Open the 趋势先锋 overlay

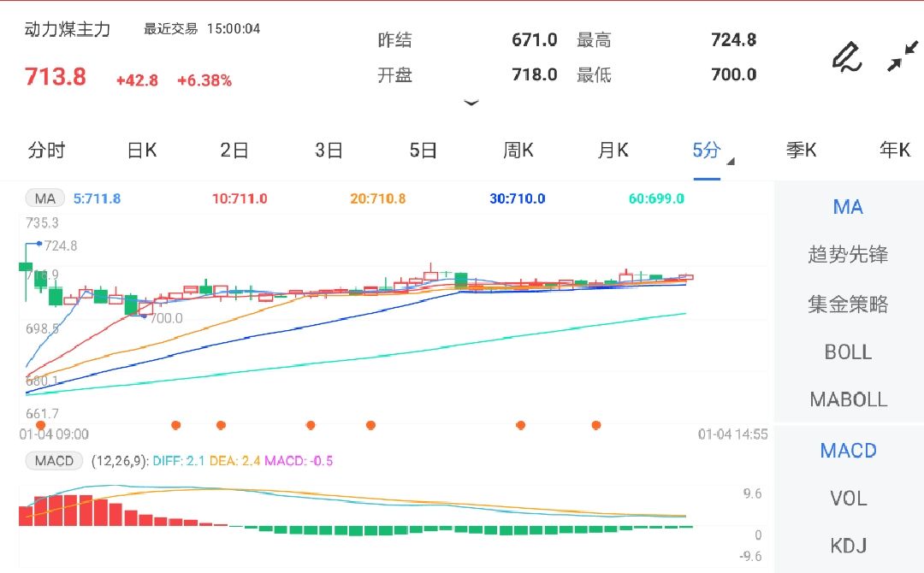(848, 254)
